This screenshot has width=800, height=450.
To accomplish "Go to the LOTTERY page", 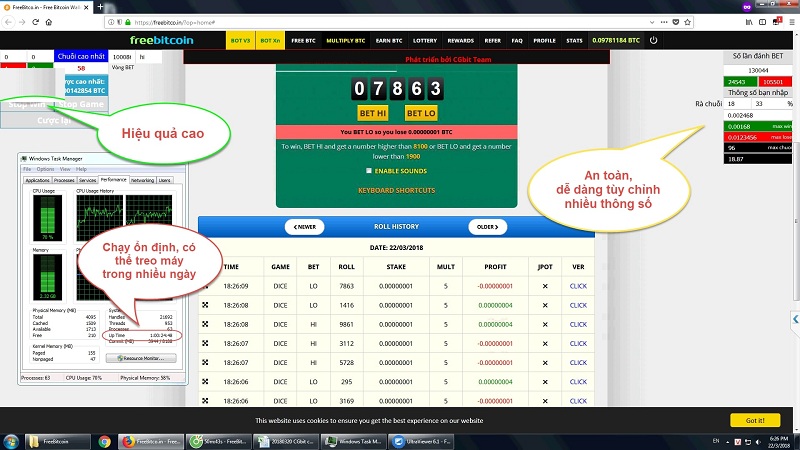I will pyautogui.click(x=424, y=40).
